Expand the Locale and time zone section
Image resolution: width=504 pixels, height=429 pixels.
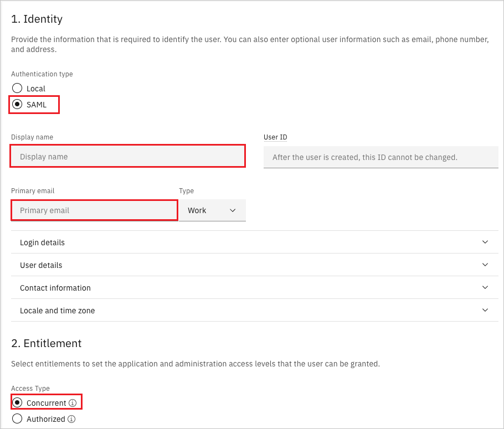[x=255, y=310]
